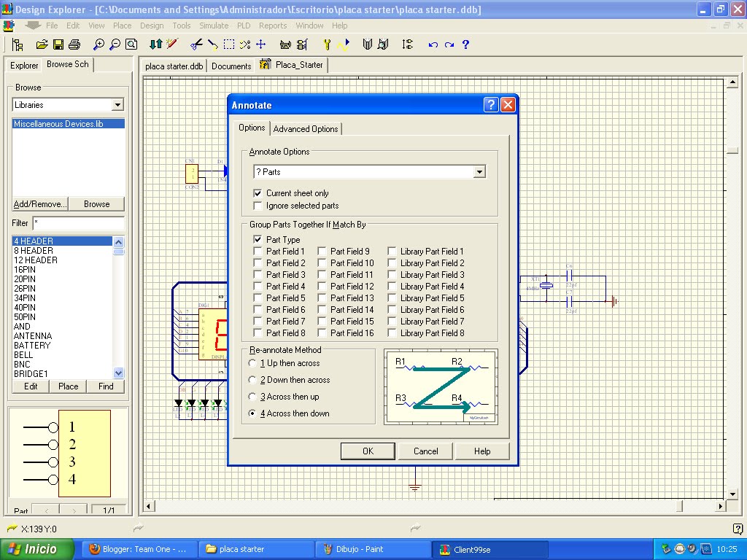Open the Filter field dropdown arrow
Image resolution: width=747 pixels, height=560 pixels.
tap(118, 223)
